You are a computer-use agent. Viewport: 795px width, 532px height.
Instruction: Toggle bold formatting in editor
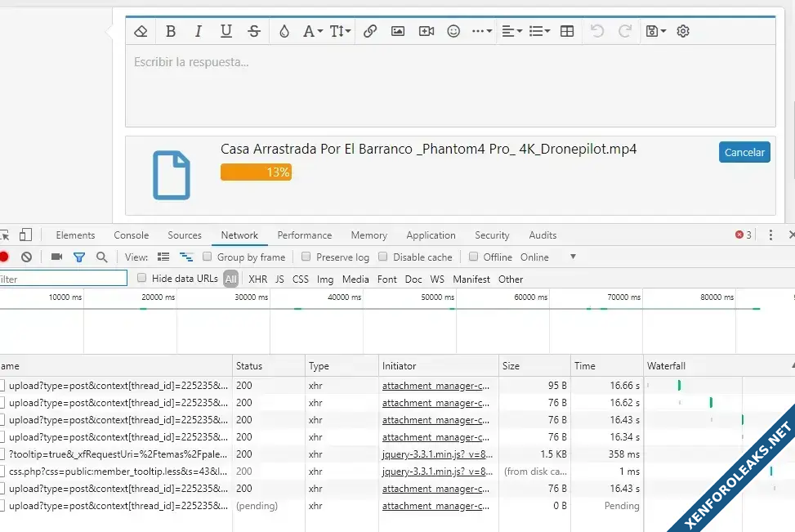click(170, 31)
